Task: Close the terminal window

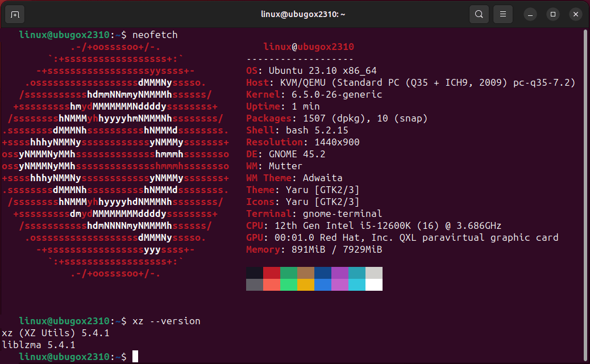Action: [x=575, y=14]
